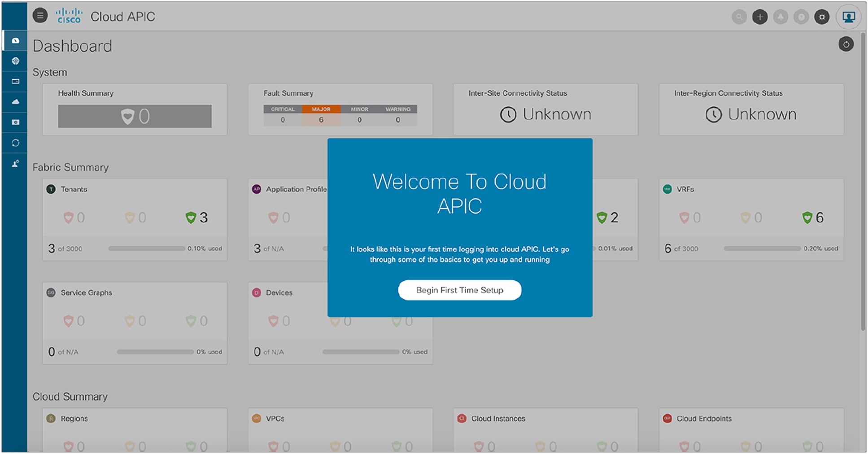Click the VPCs badge icon

click(257, 419)
